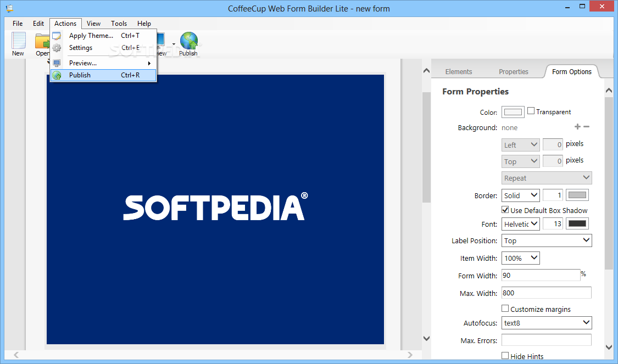Open the Border style Solid dropdown
The image size is (618, 364).
click(521, 195)
